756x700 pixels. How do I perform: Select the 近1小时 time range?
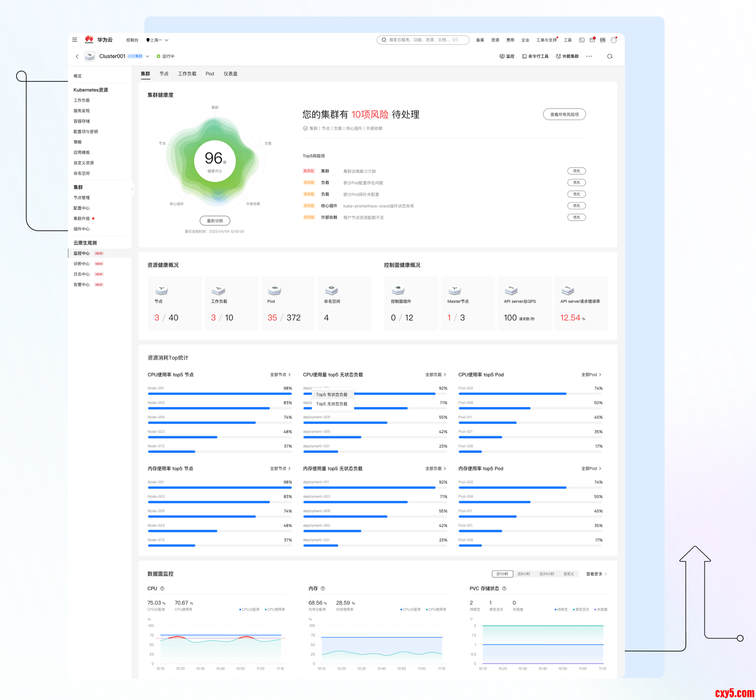[502, 574]
